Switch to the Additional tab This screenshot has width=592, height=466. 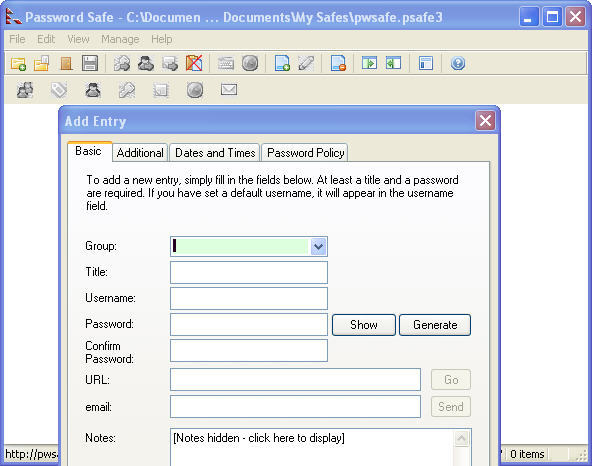140,153
